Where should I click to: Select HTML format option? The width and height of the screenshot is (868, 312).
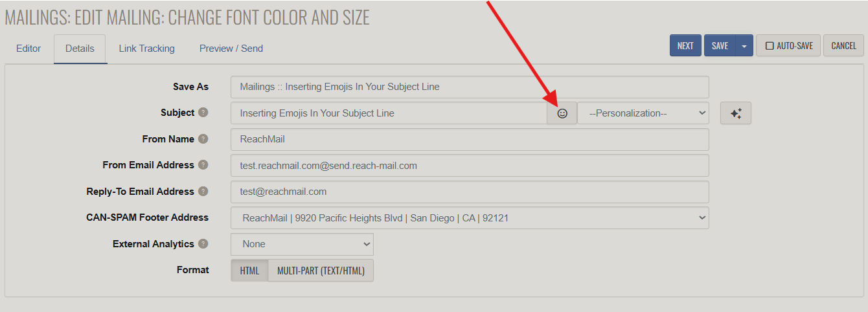click(249, 271)
